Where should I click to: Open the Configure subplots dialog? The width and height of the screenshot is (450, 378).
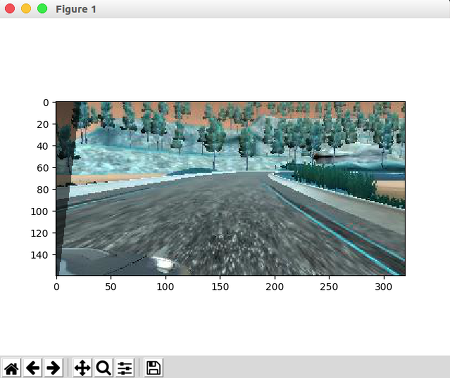tap(124, 368)
